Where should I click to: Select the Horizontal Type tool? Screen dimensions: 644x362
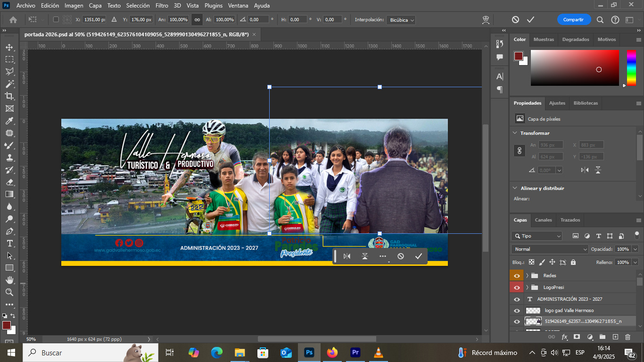point(9,243)
